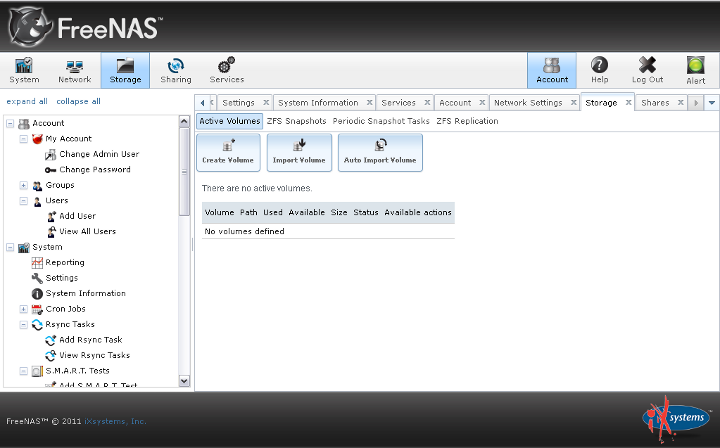Expand the Groups tree node
Image resolution: width=720 pixels, height=448 pixels.
[23, 185]
